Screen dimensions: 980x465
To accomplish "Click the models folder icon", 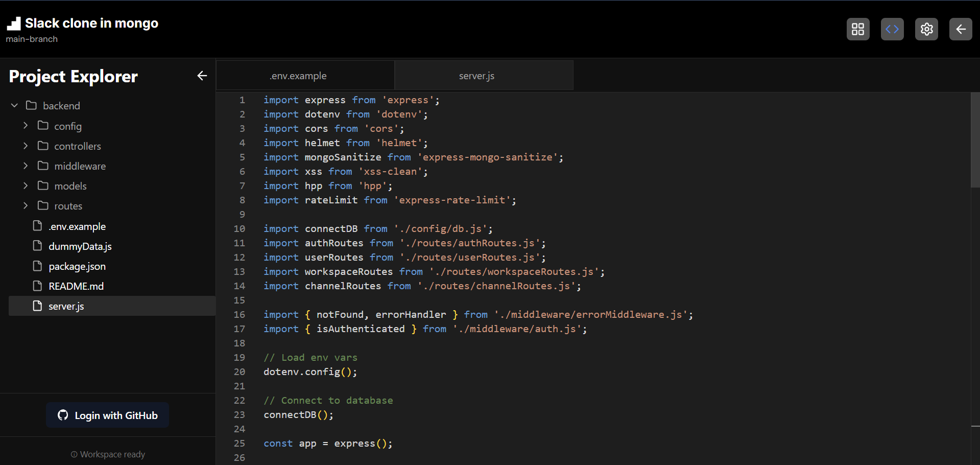I will pos(43,185).
